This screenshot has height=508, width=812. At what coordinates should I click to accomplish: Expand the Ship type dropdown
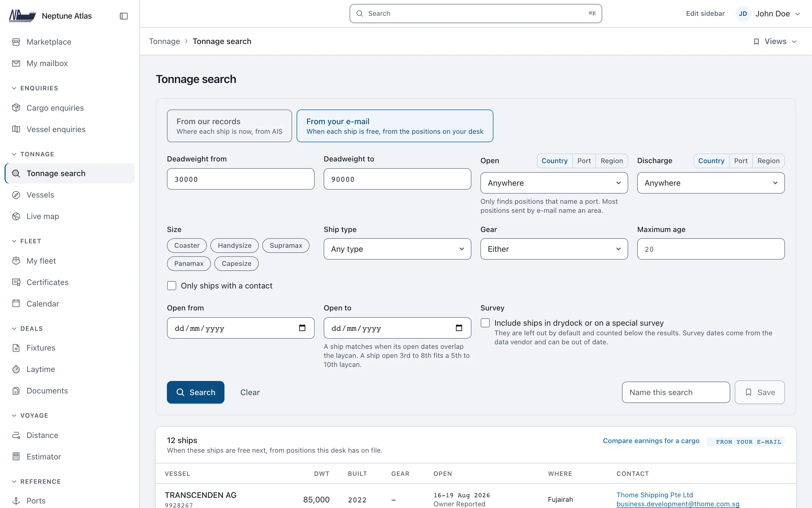click(397, 249)
